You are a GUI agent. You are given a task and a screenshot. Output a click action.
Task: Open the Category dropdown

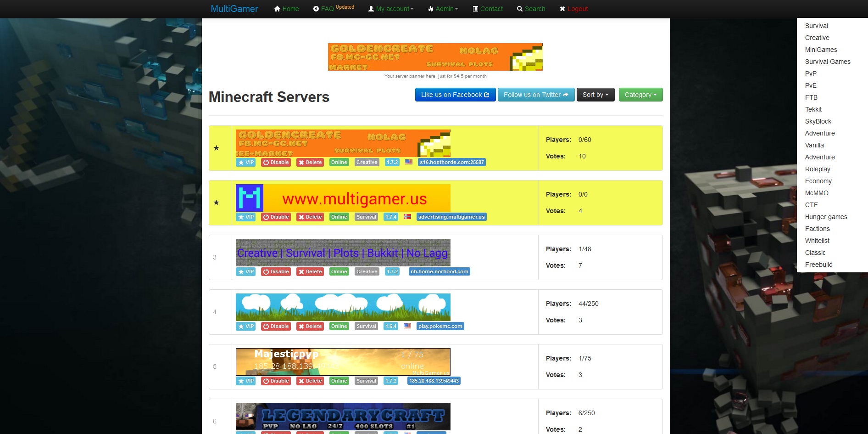tap(640, 95)
